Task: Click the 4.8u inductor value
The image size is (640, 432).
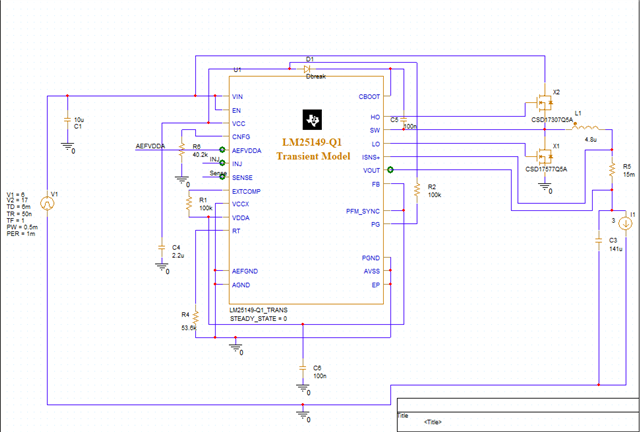Action: (x=591, y=140)
